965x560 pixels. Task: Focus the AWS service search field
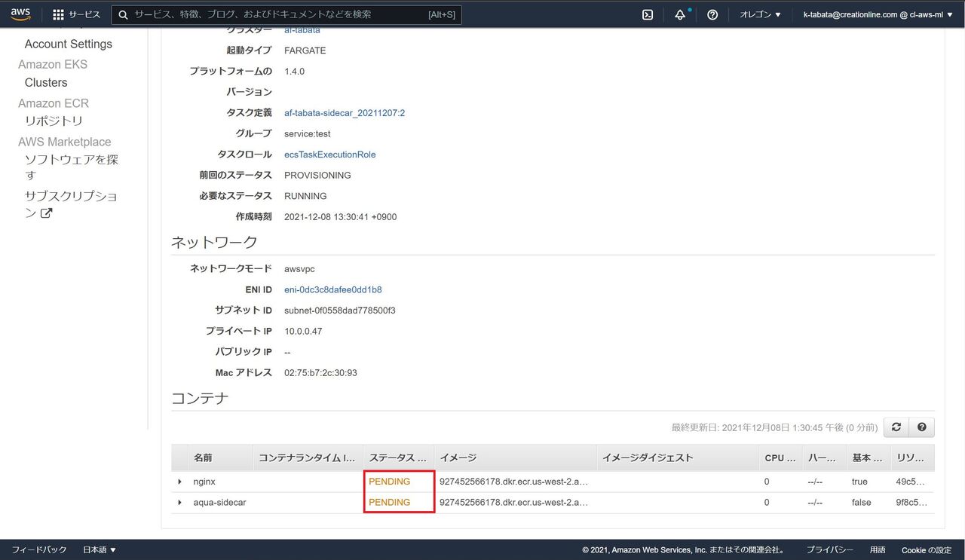coord(286,14)
